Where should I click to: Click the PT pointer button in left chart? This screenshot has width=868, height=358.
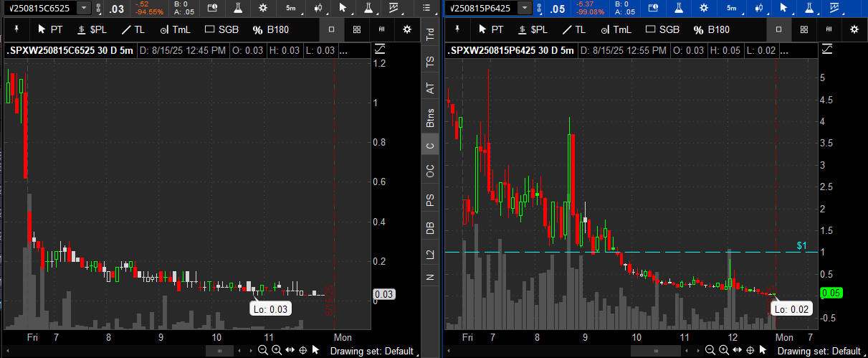(x=49, y=29)
